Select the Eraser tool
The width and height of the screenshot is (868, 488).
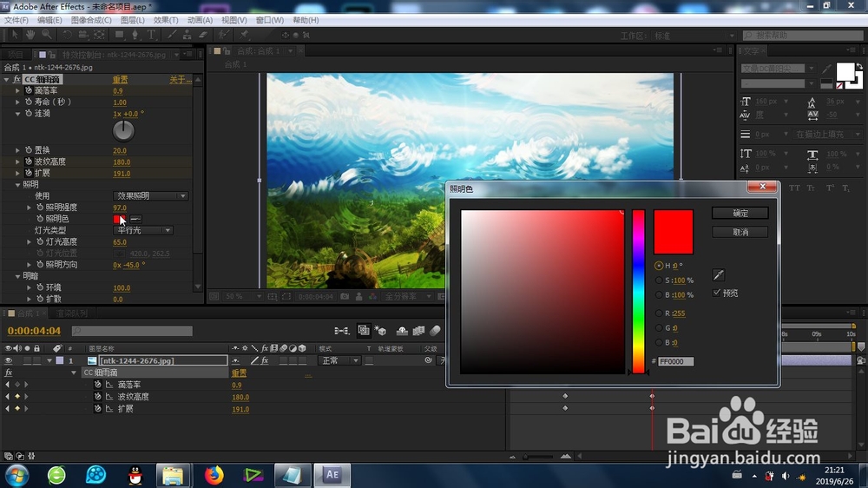pos(203,35)
